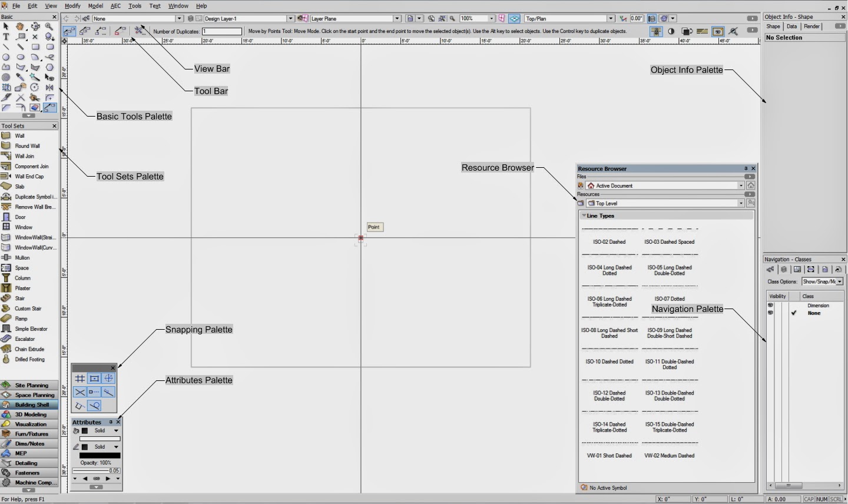
Task: Select the Pan tool in the Basic palette
Action: [19, 26]
